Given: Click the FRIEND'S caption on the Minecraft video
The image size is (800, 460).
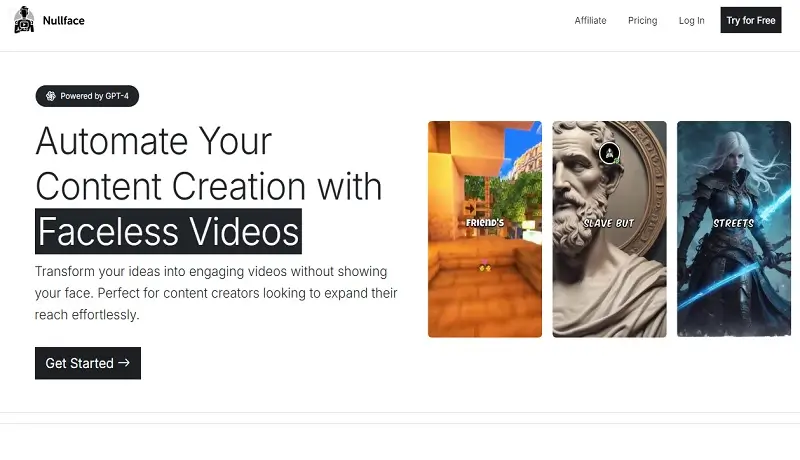Looking at the screenshot, I should click(487, 222).
